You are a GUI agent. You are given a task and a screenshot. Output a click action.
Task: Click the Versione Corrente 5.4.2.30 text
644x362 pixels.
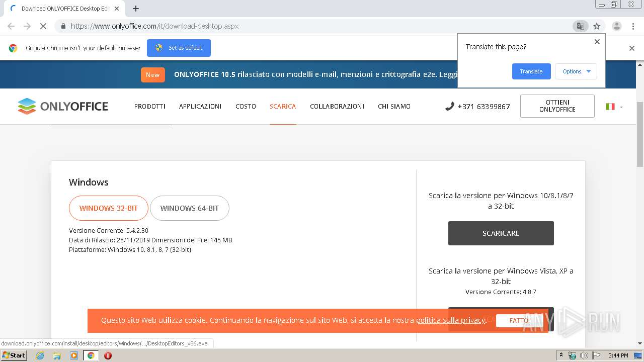[109, 231]
